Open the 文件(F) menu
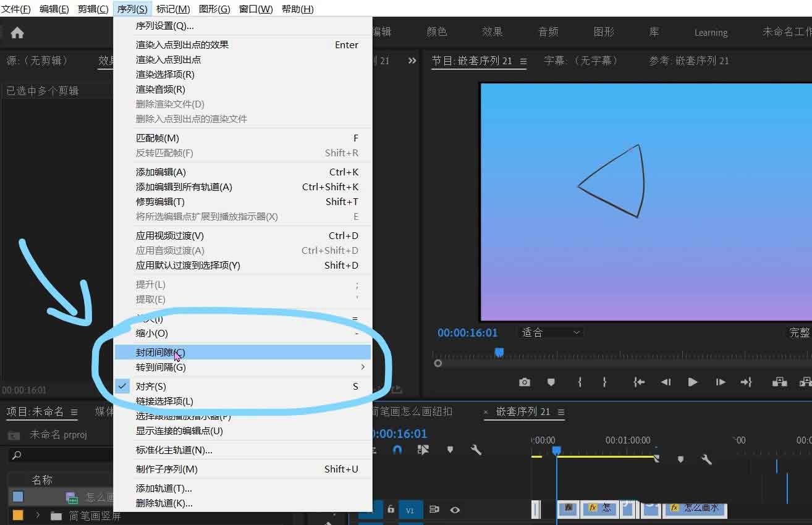Viewport: 812px width, 525px height. click(16, 9)
